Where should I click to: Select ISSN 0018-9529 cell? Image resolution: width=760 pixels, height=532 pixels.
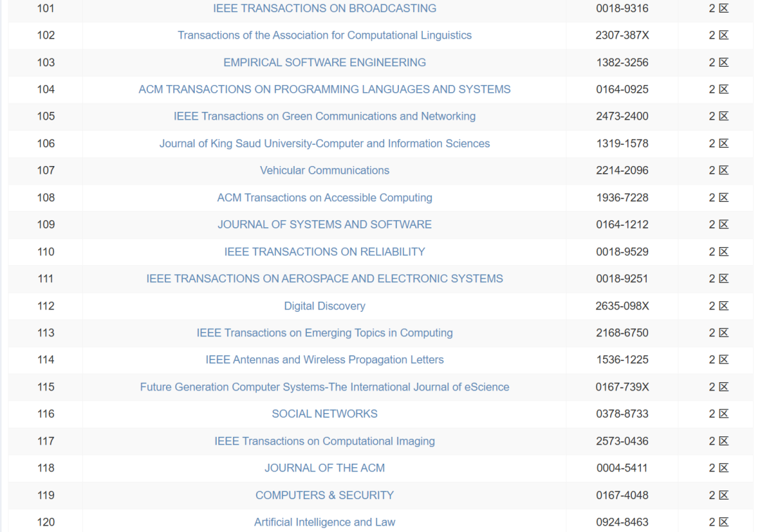(x=622, y=252)
